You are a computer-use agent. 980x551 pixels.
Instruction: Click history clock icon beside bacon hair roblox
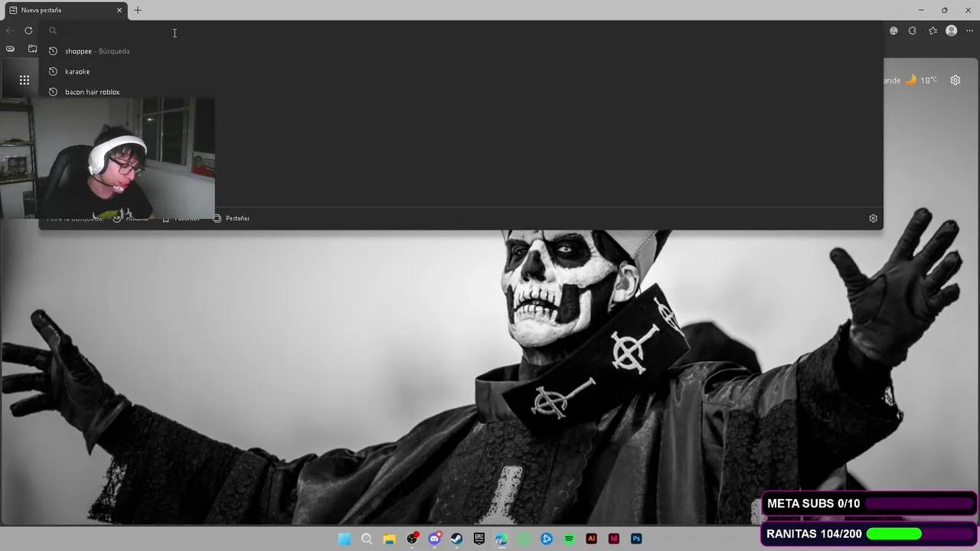pos(53,92)
